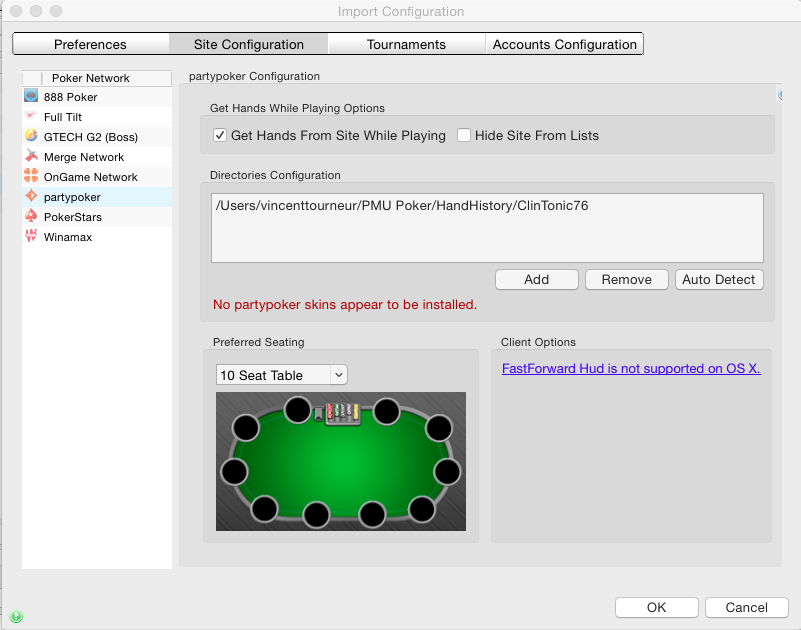Click the Auto Detect button
801x630 pixels.
[x=719, y=279]
